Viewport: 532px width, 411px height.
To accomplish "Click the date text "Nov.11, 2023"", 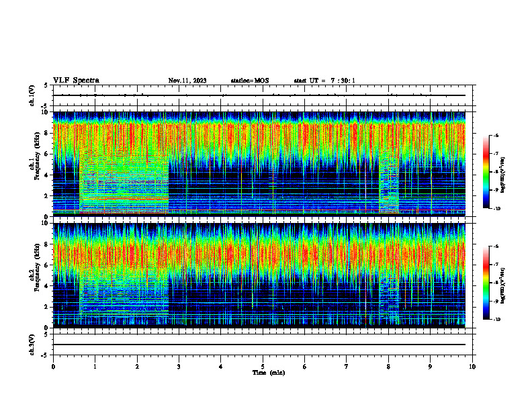I will pyautogui.click(x=187, y=81).
